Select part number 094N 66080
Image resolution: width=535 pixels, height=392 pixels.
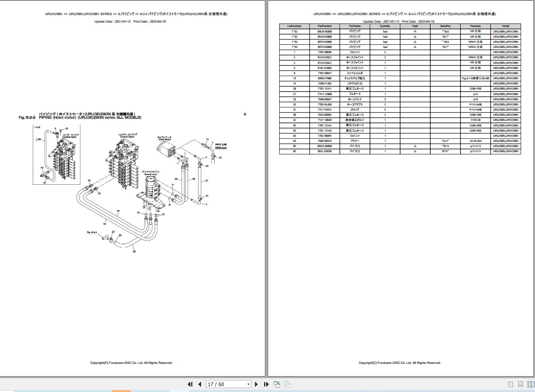(x=324, y=146)
